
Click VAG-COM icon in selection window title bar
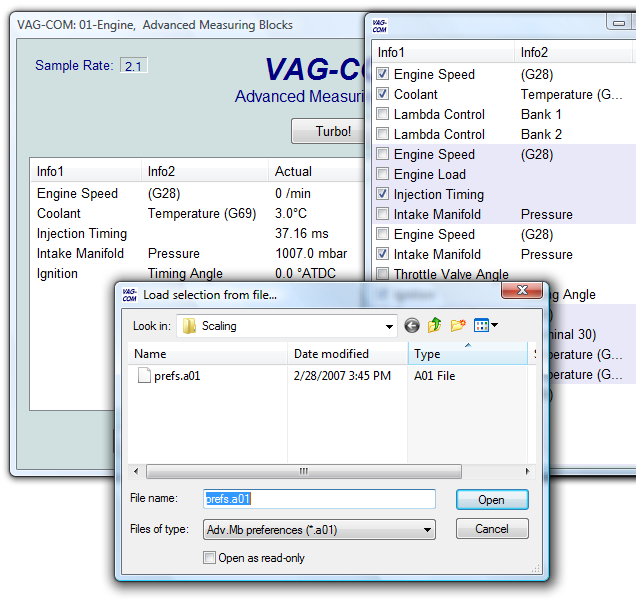[x=380, y=26]
